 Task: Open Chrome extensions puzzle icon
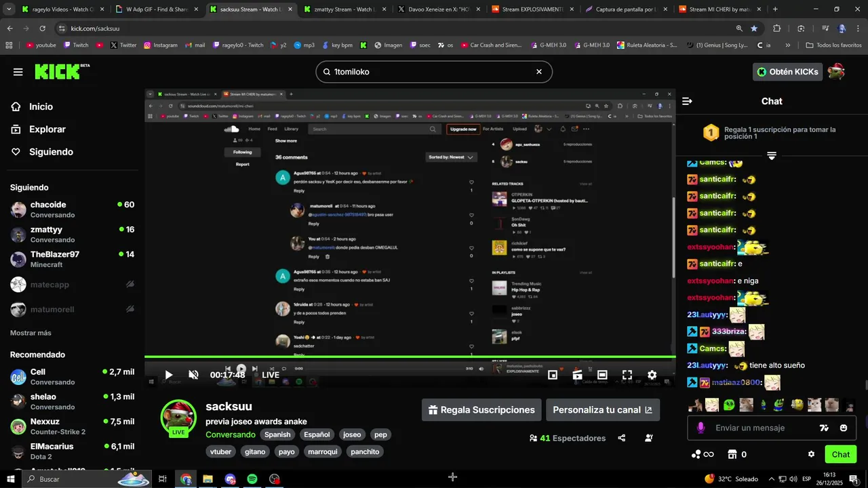pyautogui.click(x=777, y=28)
